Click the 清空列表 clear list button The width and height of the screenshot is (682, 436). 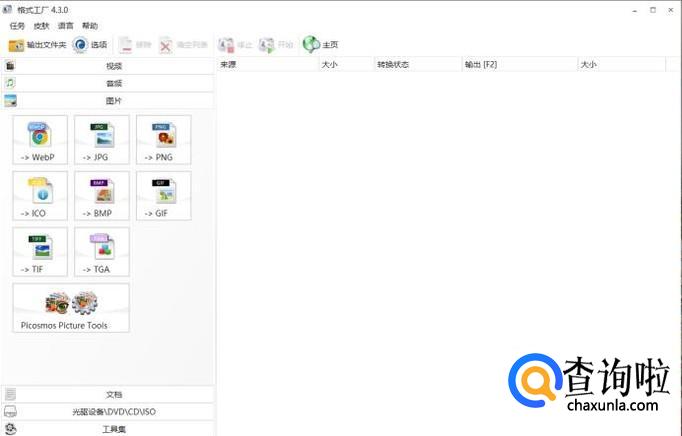click(x=184, y=45)
